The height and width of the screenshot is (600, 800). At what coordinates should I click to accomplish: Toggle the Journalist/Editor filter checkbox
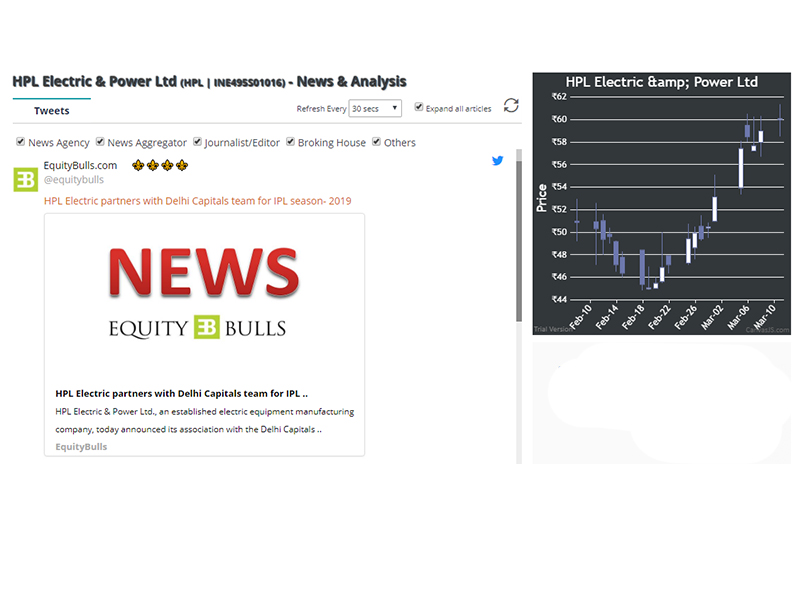198,142
